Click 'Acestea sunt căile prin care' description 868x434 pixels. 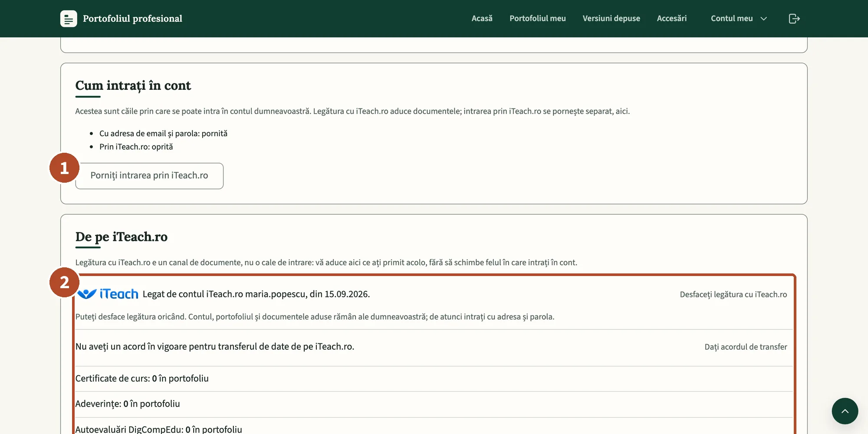(x=352, y=112)
